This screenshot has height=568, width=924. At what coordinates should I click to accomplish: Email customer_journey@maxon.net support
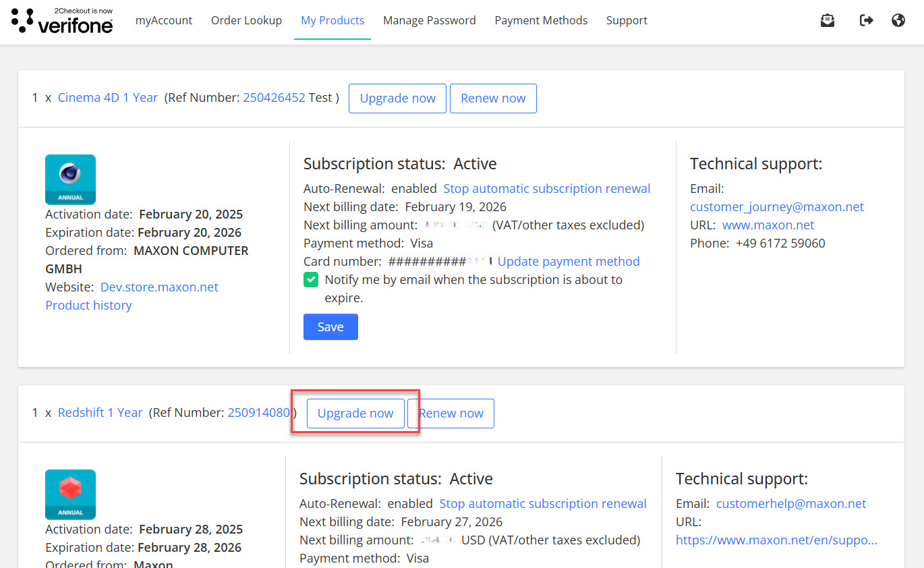point(777,207)
